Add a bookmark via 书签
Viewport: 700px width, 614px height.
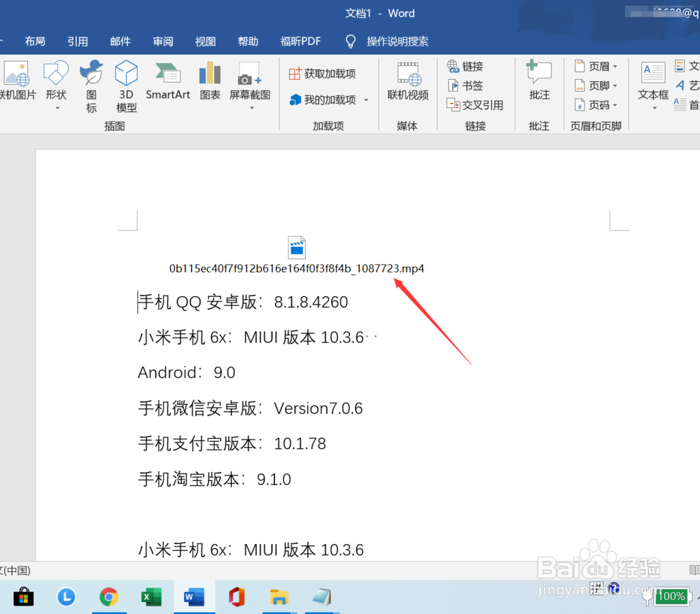[x=465, y=85]
